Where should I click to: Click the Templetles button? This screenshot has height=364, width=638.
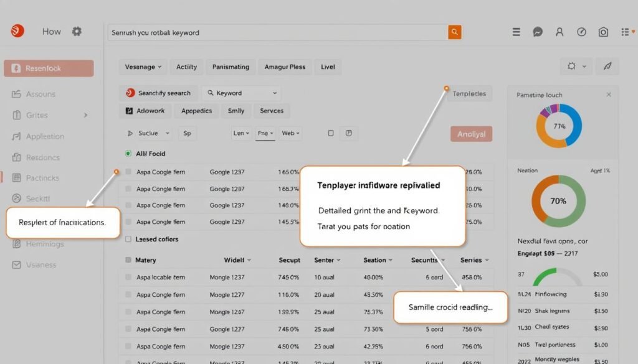(470, 93)
